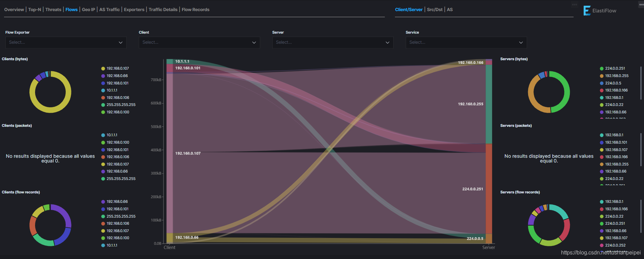This screenshot has height=259, width=644.
Task: Select 192.168.0.255 in Servers (bytes) legend
Action: (614, 76)
